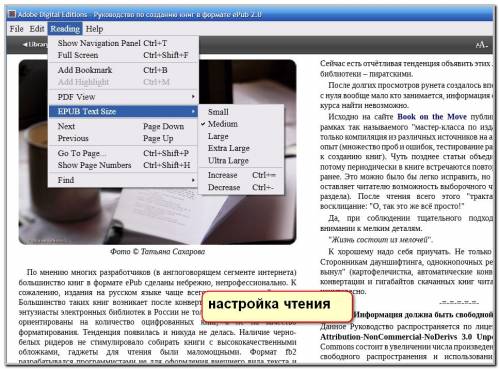Screen dimensions: 499x369
Task: Open the Help menu
Action: coord(94,29)
